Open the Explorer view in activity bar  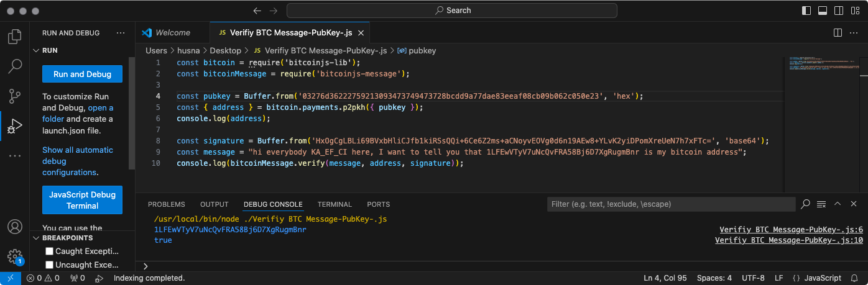coord(14,37)
